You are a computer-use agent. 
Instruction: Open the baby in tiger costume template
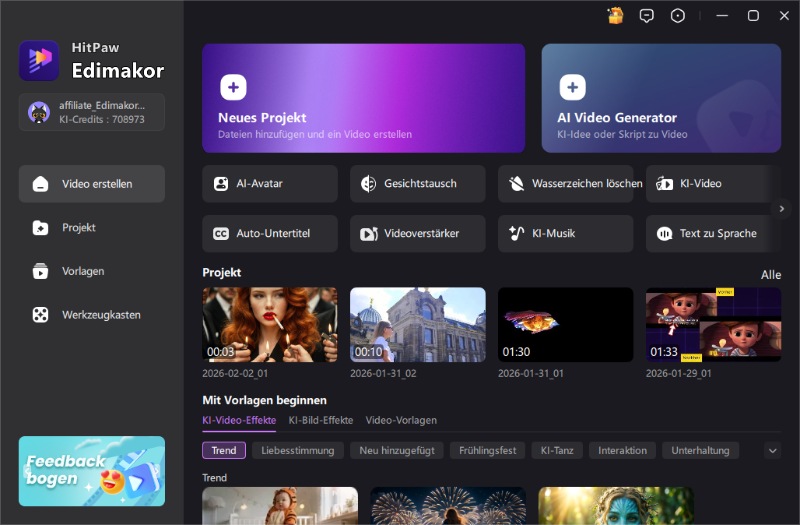(280, 506)
